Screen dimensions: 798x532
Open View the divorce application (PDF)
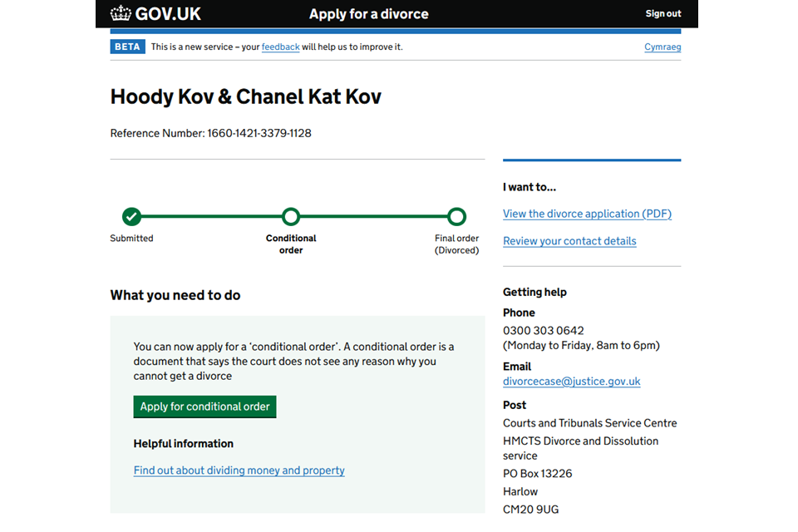(587, 214)
